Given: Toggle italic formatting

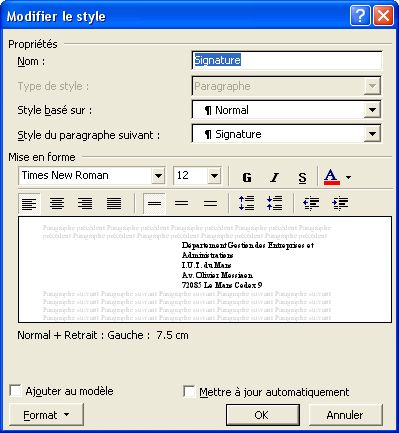Looking at the screenshot, I should 274,177.
